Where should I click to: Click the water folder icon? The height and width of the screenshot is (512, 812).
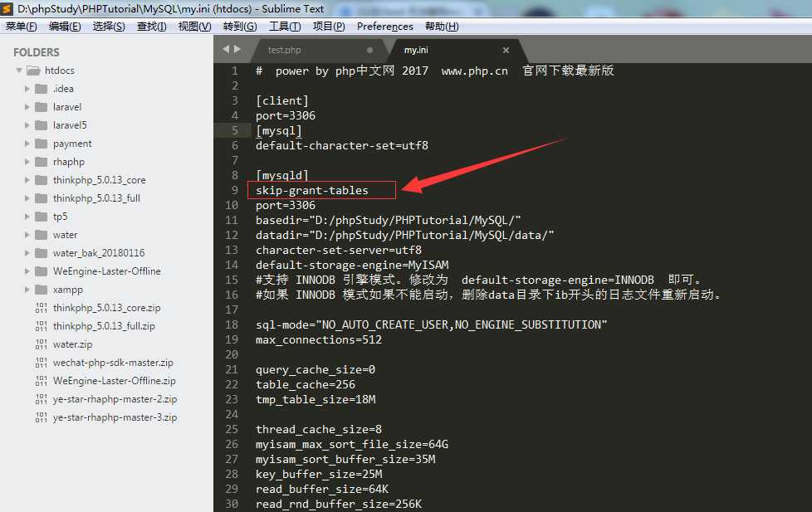point(42,235)
